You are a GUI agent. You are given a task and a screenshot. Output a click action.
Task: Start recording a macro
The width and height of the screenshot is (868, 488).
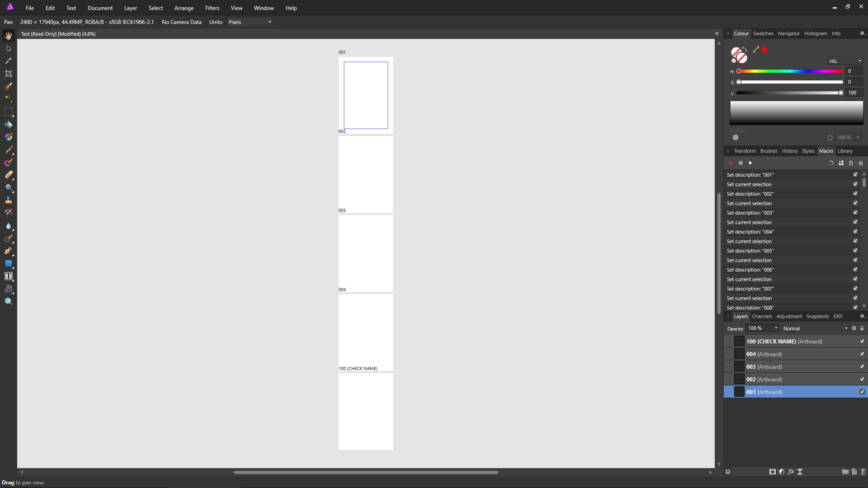click(x=731, y=163)
